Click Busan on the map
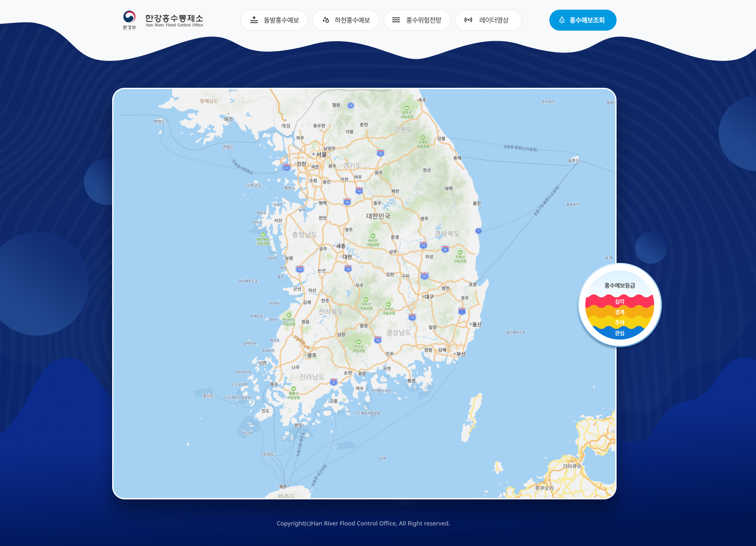Screen dimensions: 756x546 click(459, 354)
